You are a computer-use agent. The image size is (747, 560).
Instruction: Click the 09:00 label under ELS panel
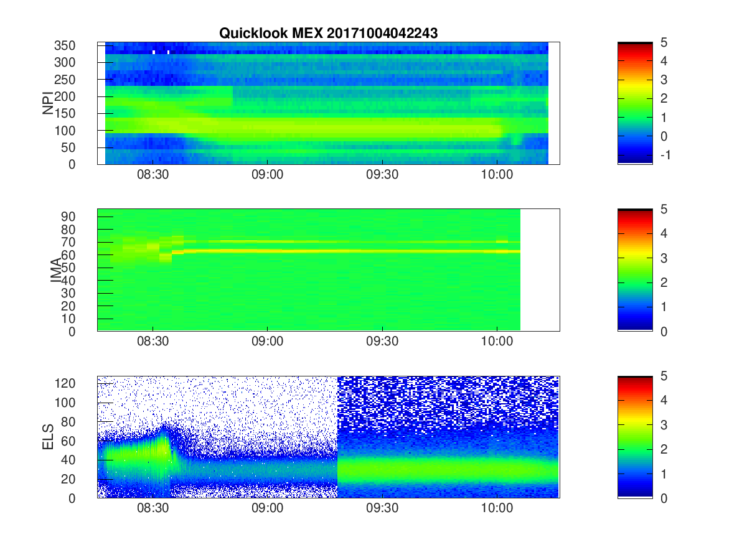point(268,508)
